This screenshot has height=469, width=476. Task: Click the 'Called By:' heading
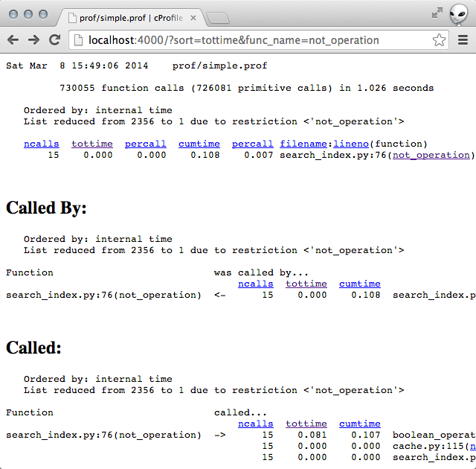pos(46,208)
